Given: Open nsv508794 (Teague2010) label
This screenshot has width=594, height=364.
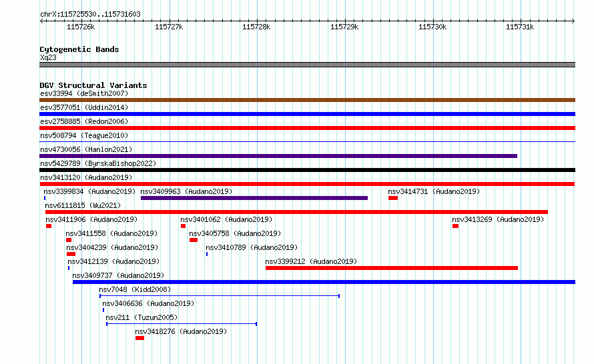Looking at the screenshot, I should (x=84, y=135).
